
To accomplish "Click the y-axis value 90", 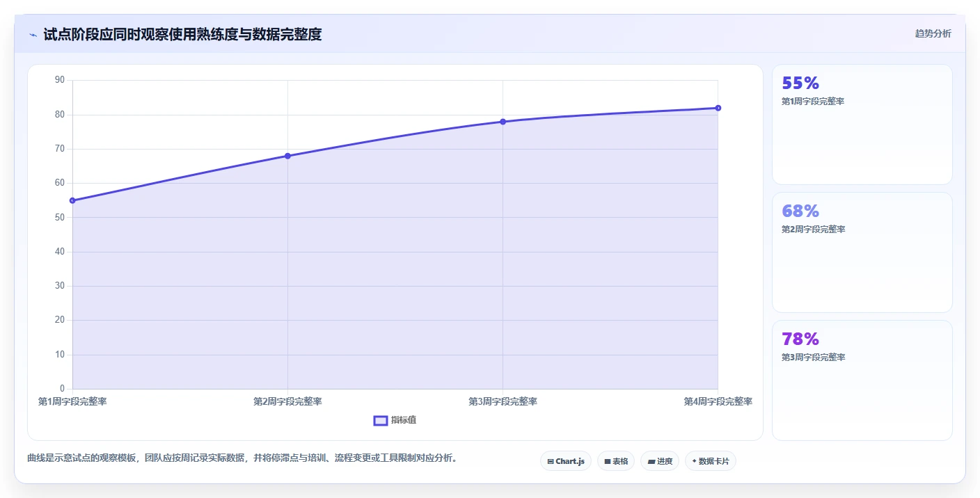I will click(x=59, y=80).
